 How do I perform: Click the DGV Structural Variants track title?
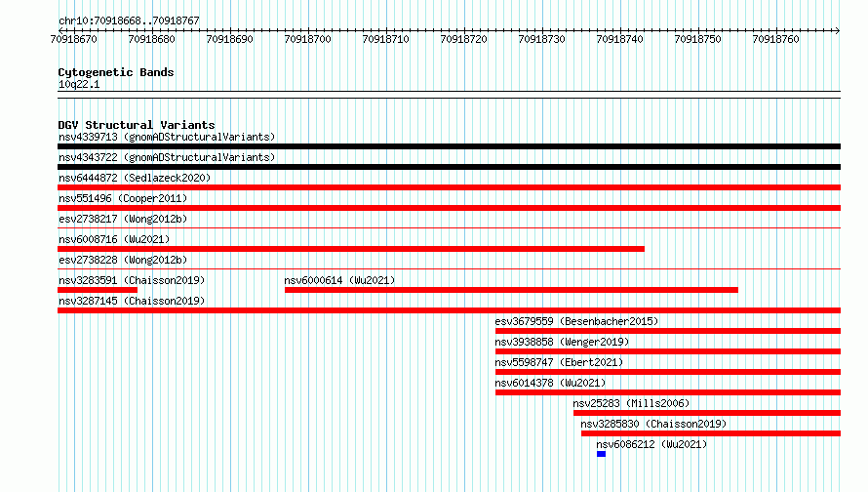tap(137, 125)
